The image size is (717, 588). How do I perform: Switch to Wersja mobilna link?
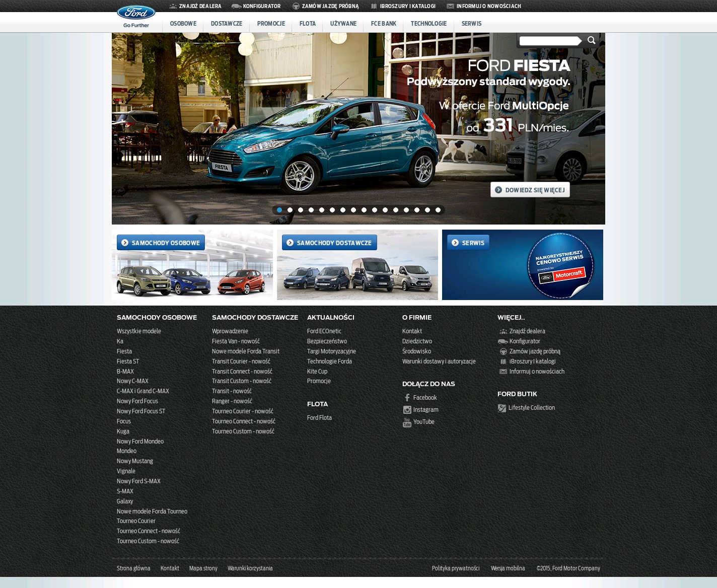(508, 568)
